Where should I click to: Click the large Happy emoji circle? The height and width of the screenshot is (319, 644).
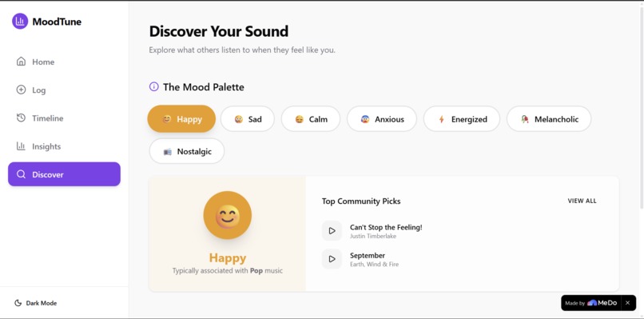click(228, 215)
